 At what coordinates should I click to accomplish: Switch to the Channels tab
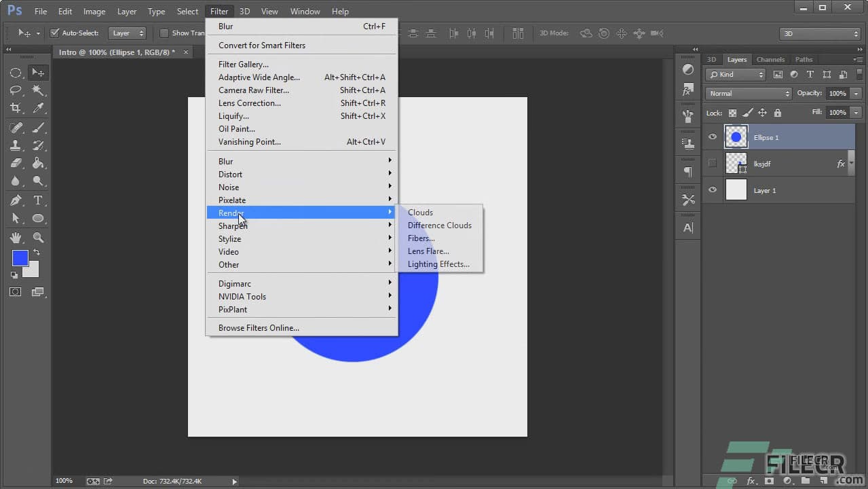[x=770, y=59]
